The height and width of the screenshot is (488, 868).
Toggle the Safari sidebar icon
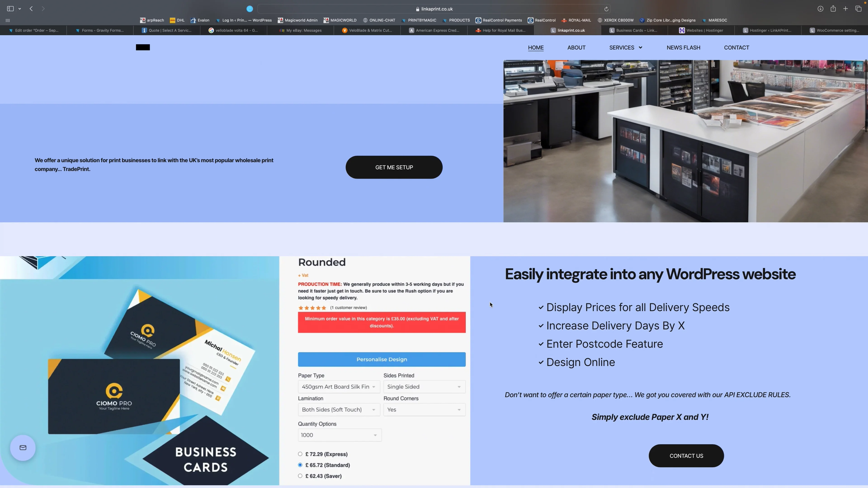pyautogui.click(x=10, y=9)
